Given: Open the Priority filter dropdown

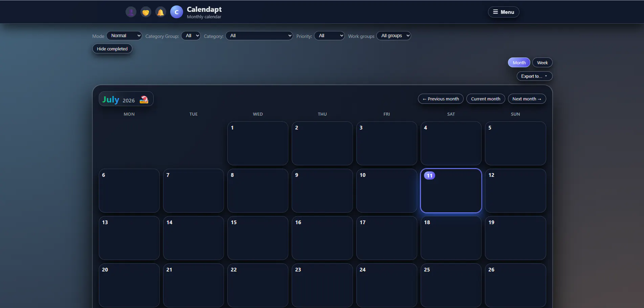Looking at the screenshot, I should tap(329, 35).
